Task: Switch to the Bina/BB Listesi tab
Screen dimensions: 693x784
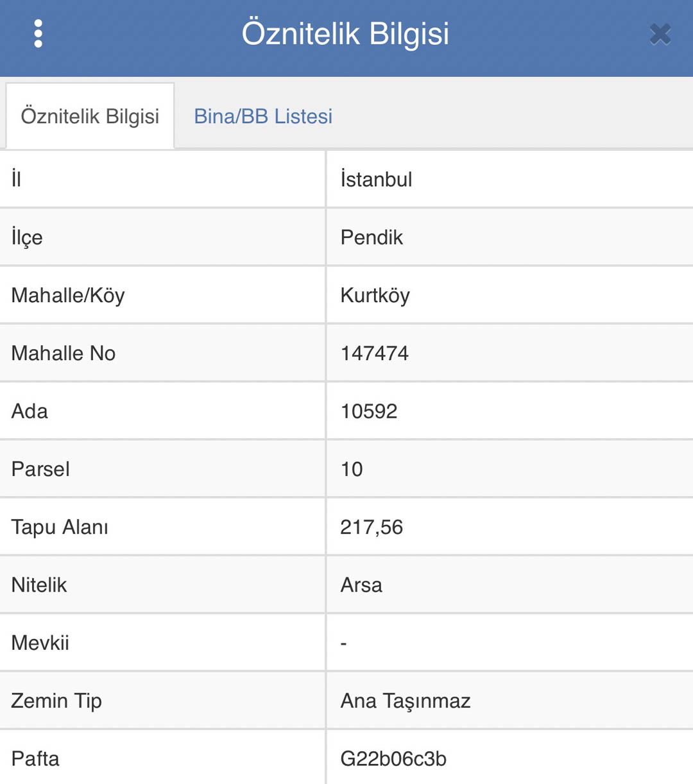Action: point(263,116)
